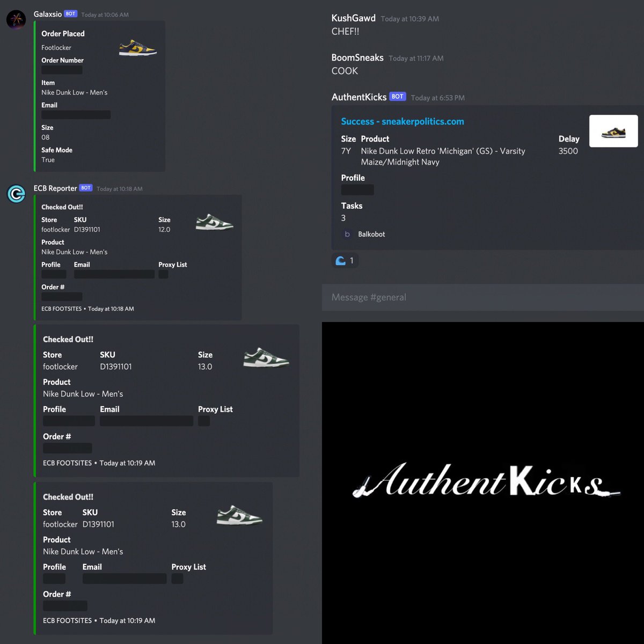Open the shoe thumbnail in size 12.0 checkout
Image resolution: width=644 pixels, height=644 pixels.
tap(214, 222)
